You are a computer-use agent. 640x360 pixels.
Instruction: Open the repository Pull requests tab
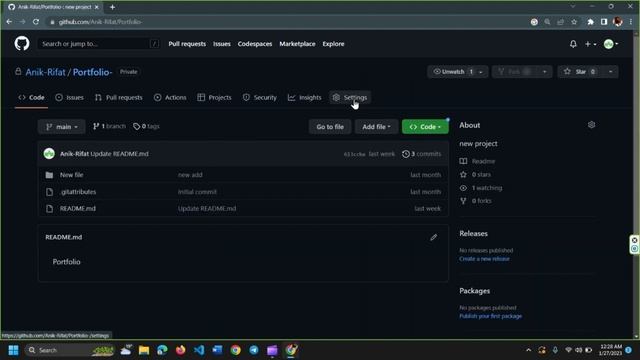(x=119, y=98)
